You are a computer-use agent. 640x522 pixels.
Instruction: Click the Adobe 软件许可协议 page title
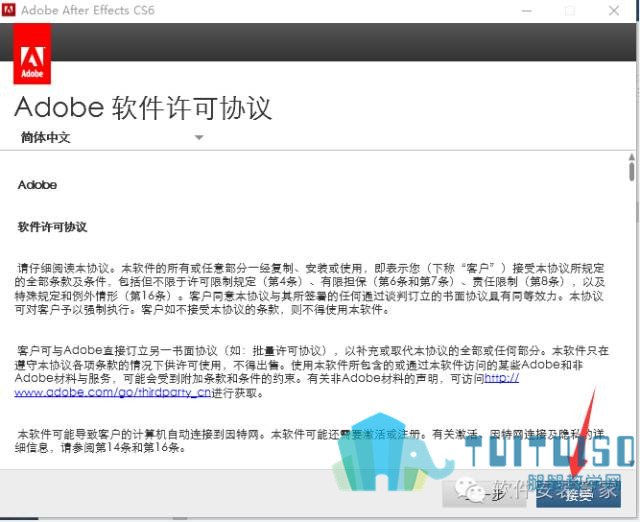pos(143,108)
